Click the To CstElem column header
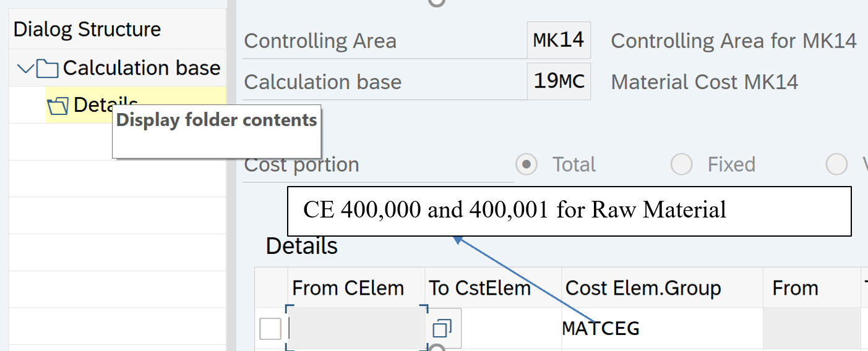 (x=480, y=288)
